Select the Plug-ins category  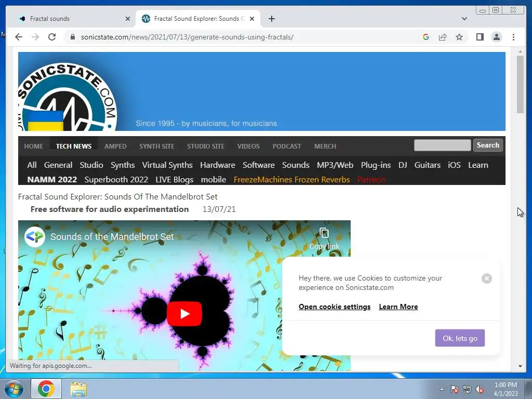pos(376,165)
